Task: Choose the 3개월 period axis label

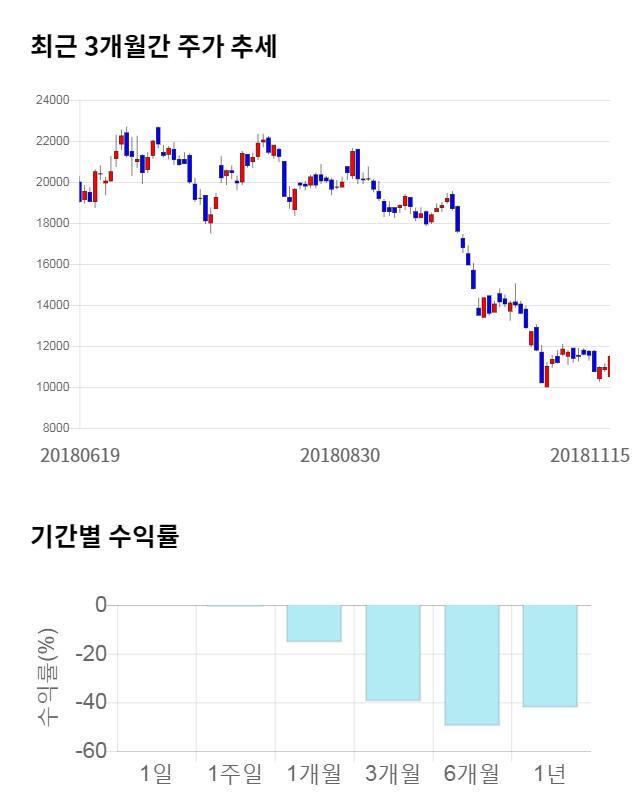Action: tap(393, 773)
